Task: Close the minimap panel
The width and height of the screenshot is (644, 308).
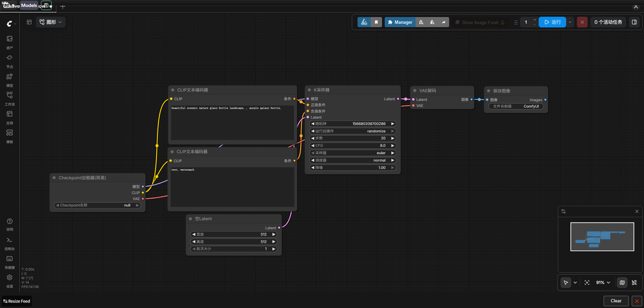Action: [x=637, y=211]
